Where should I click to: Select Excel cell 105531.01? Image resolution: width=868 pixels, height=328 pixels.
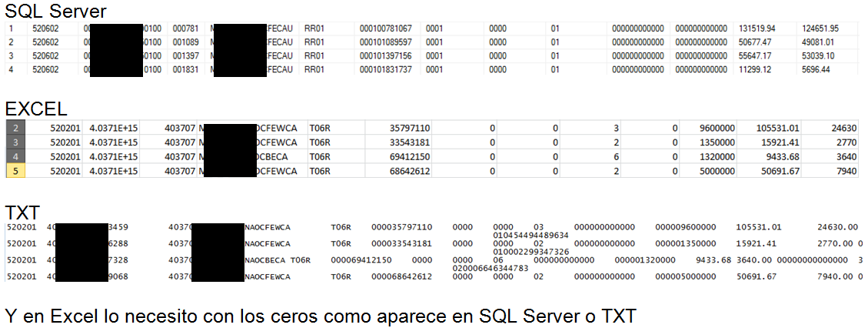770,128
